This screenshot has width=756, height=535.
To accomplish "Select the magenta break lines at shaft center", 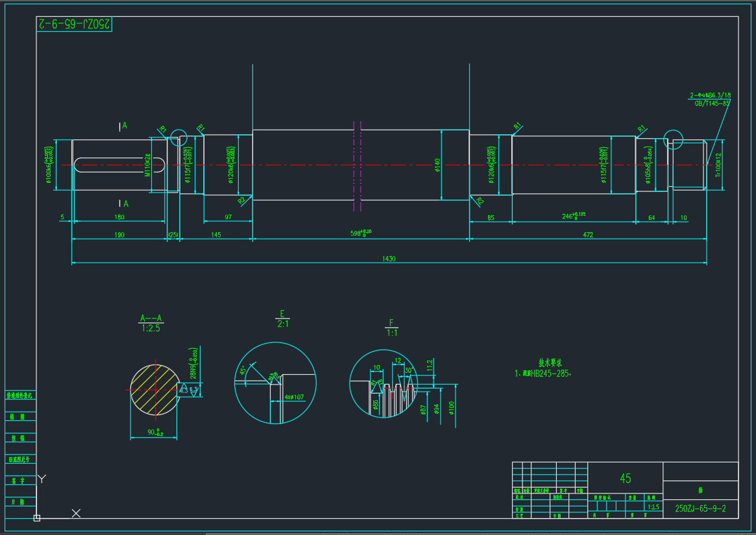I will [357, 165].
